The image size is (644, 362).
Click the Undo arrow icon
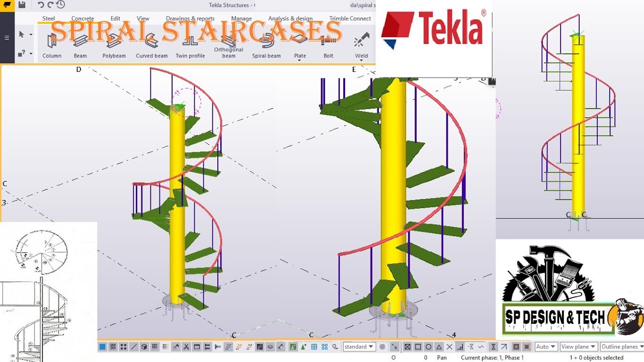tap(41, 5)
